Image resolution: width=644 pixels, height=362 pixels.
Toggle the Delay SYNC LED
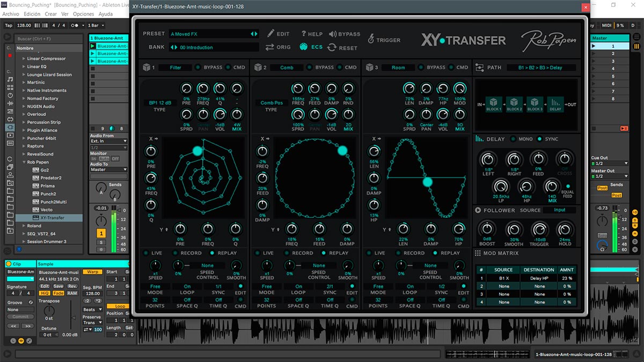click(539, 139)
